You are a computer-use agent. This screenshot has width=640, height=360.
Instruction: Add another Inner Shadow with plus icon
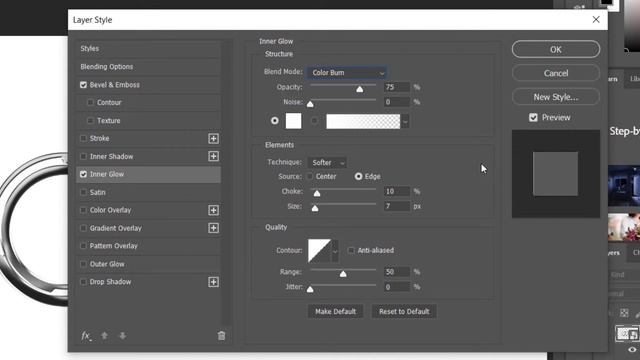pyautogui.click(x=213, y=156)
